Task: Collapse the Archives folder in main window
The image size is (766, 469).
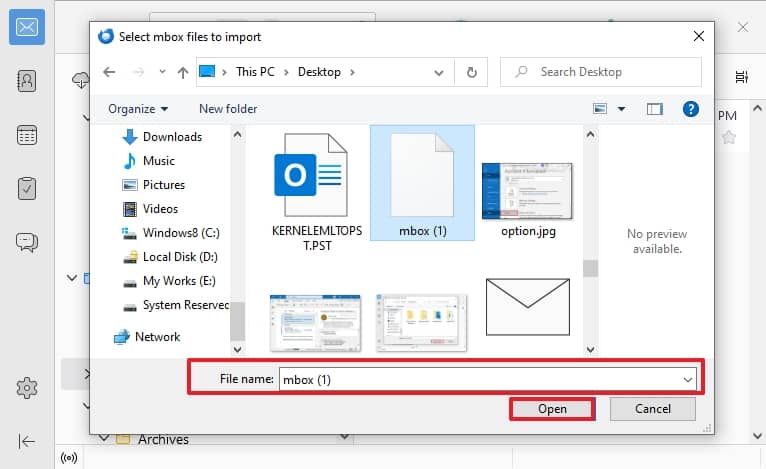Action: 104,438
